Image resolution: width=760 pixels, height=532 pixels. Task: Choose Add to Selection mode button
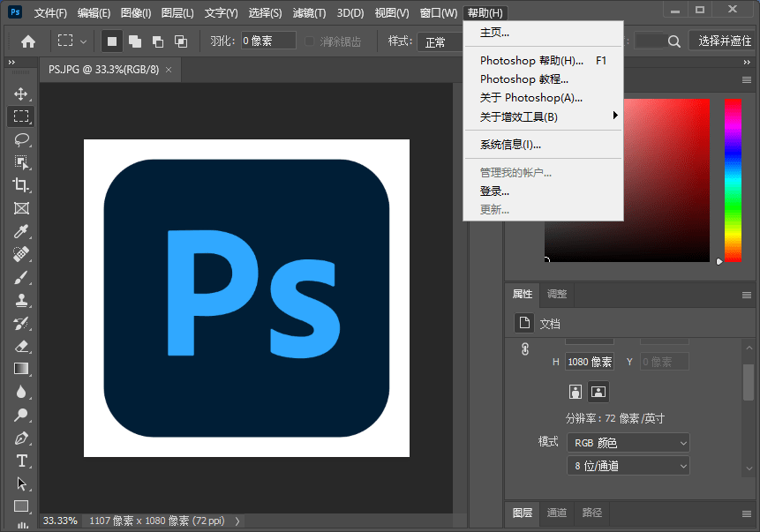click(x=135, y=41)
